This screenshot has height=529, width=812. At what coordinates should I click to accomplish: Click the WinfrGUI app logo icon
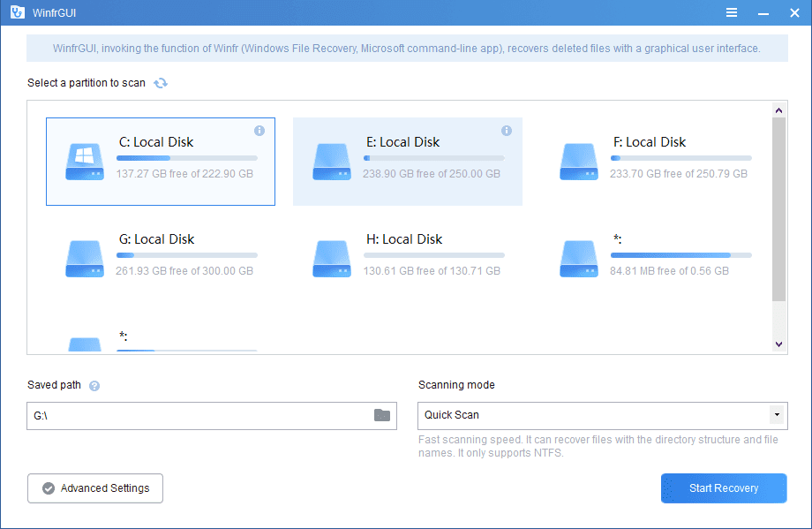click(17, 12)
